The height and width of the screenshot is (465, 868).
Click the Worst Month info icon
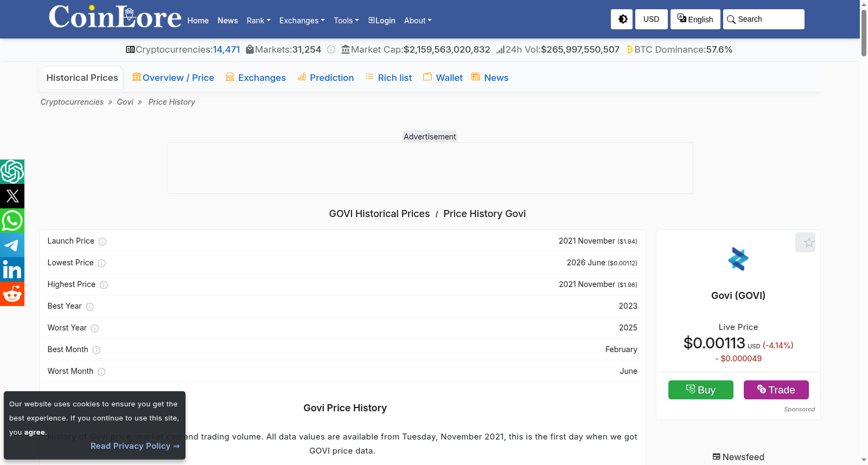click(x=101, y=372)
